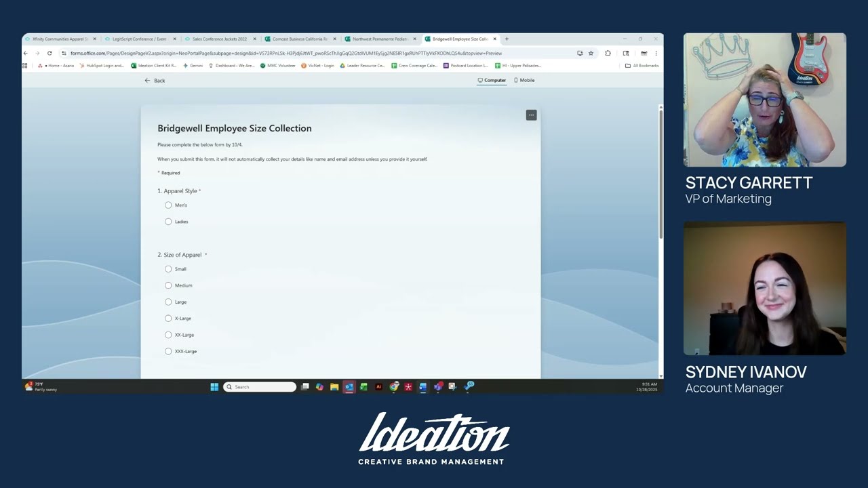
Task: Open the HI - Upper Palisades bookmark
Action: 517,66
